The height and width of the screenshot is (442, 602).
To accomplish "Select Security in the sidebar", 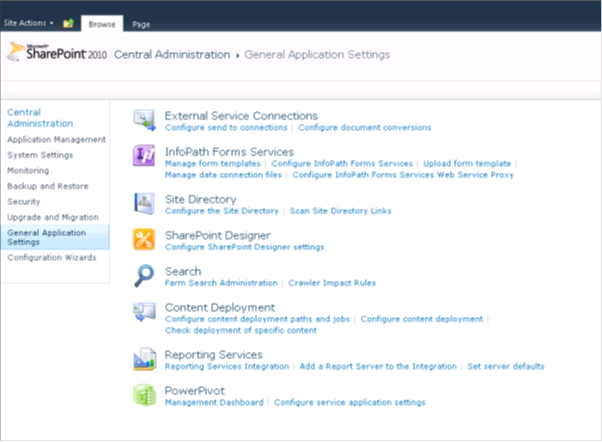I will [23, 202].
